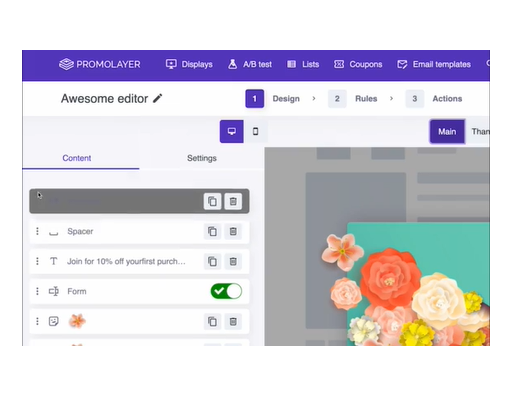This screenshot has height=406, width=507.
Task: Duplicate the flower sticker element
Action: 212,321
